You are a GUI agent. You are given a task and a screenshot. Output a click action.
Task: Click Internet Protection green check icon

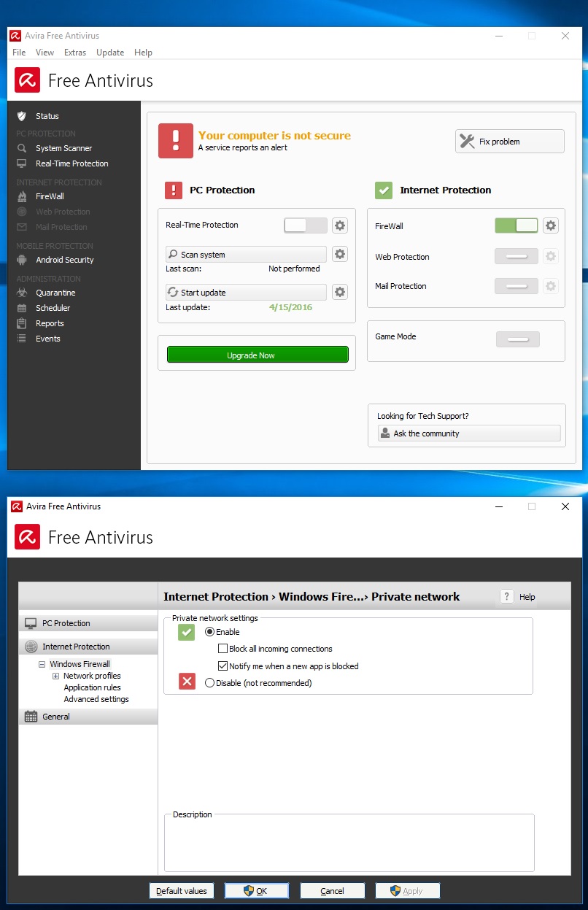(x=384, y=190)
